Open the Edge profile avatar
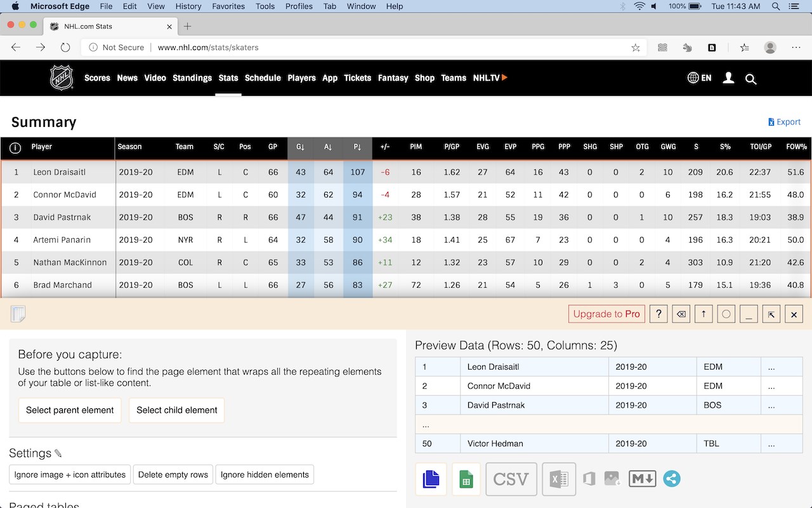Screen dimensions: 812x508 click(770, 48)
